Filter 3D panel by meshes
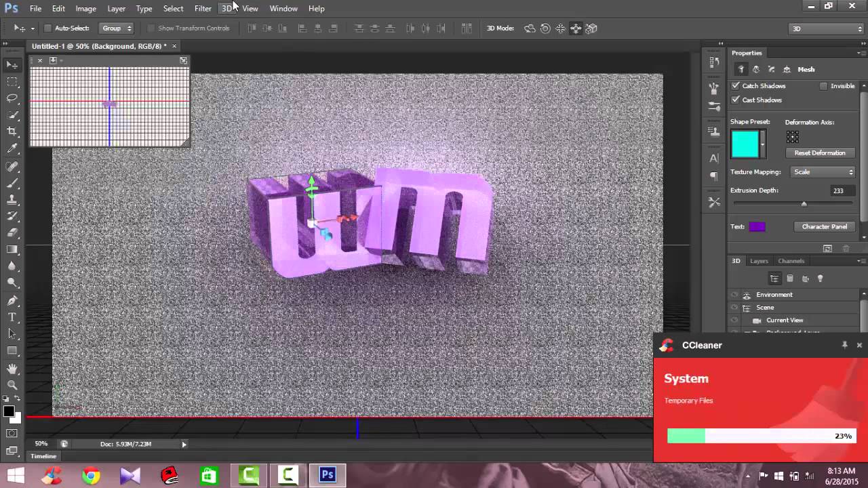 [x=789, y=279]
